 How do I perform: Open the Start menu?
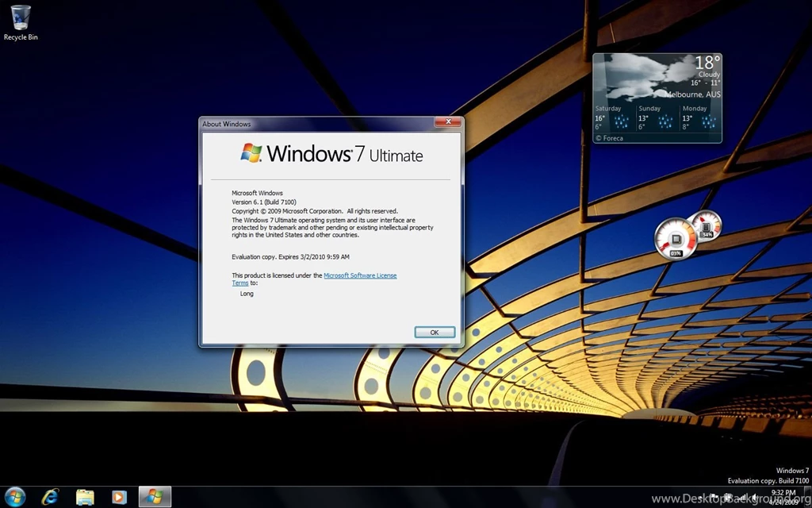click(x=14, y=495)
